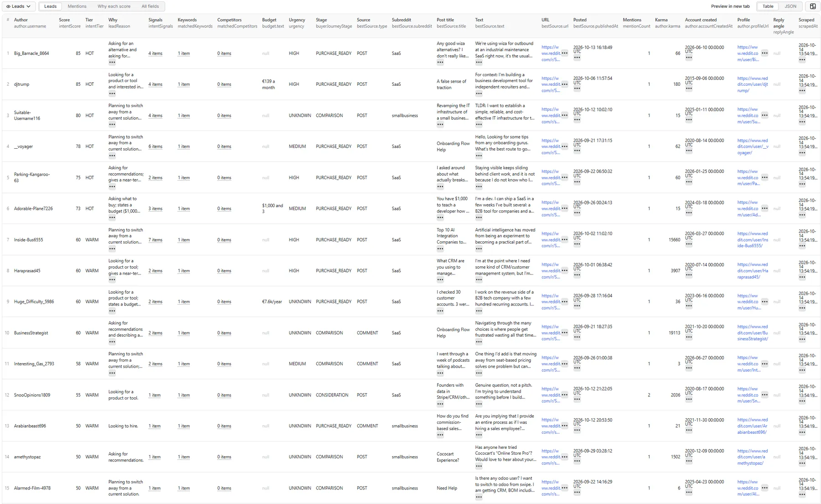
Task: Click the Cococart Experience? post title
Action: 448,457
